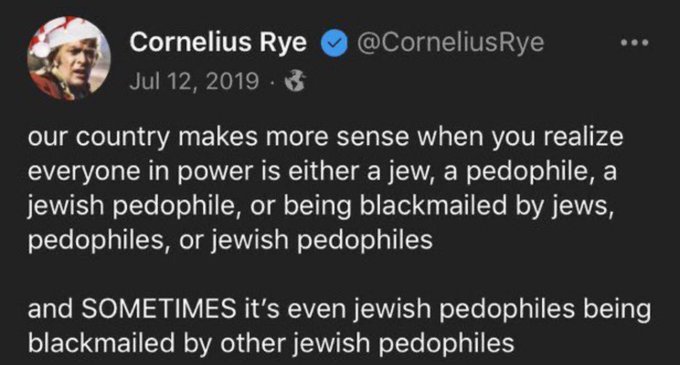
Task: Open the Jul 12, 2019 timestamp
Action: pos(194,81)
